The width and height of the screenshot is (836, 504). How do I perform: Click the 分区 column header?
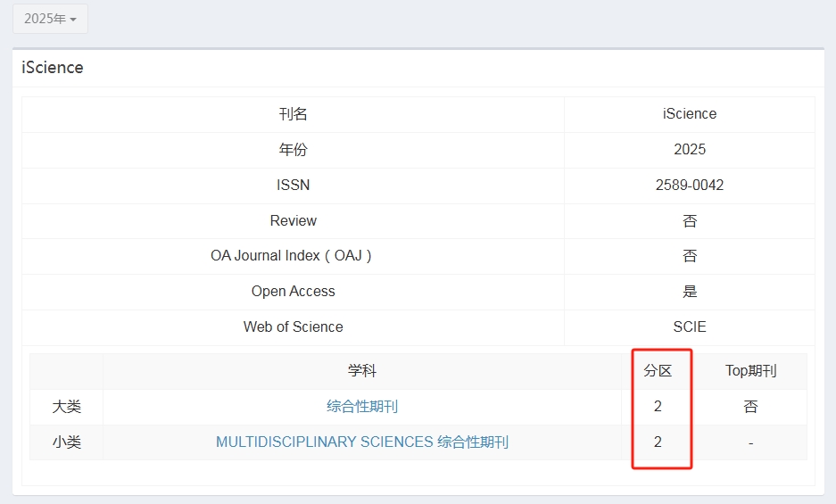(x=658, y=371)
